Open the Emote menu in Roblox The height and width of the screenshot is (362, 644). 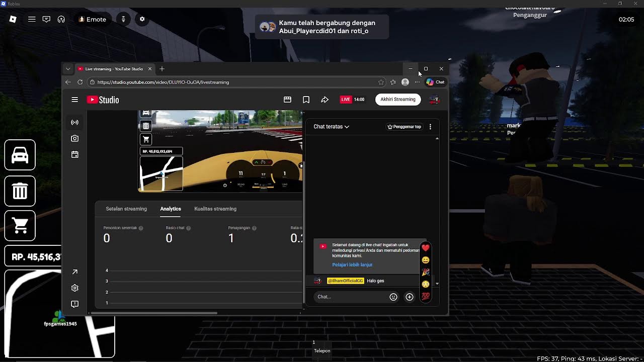point(93,19)
